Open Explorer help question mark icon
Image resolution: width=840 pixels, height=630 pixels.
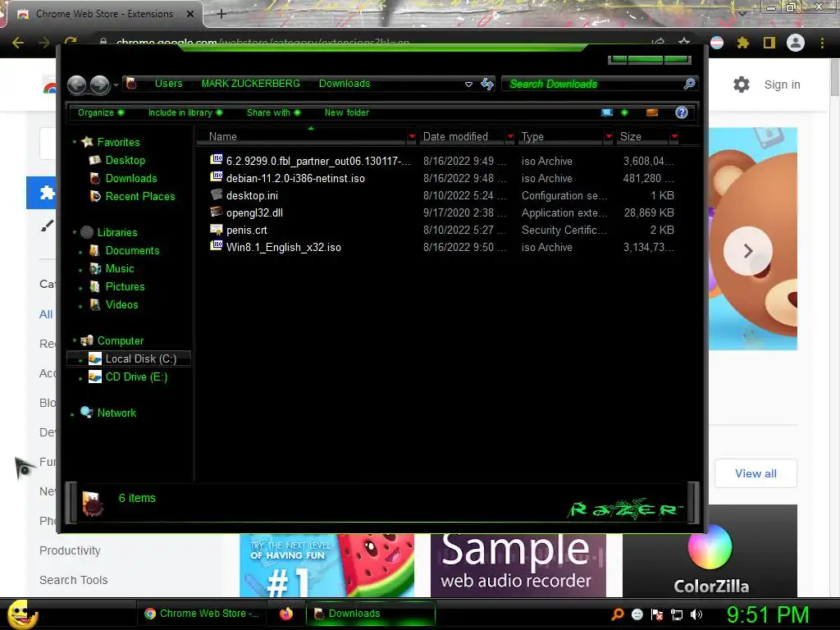[682, 112]
